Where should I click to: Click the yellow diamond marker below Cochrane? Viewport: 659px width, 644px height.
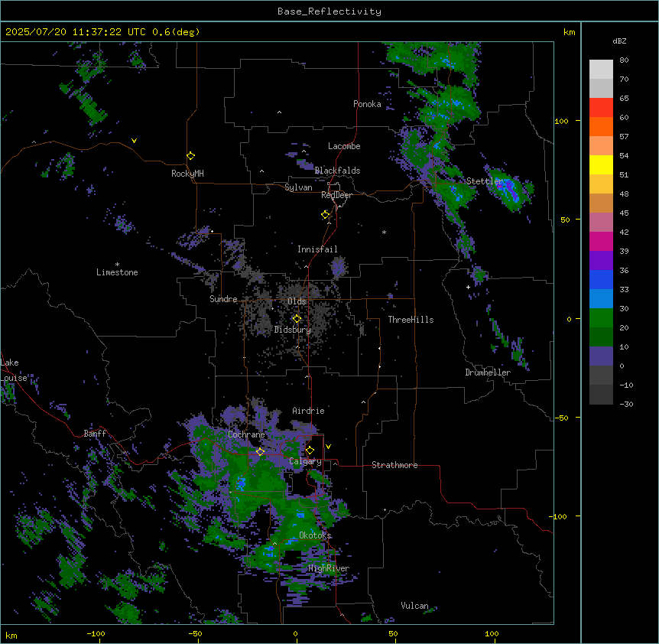260,452
